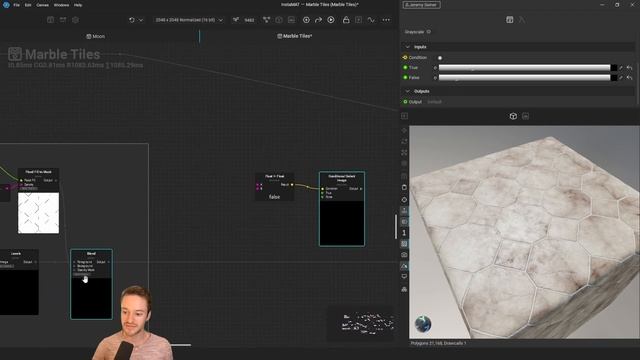Image resolution: width=640 pixels, height=360 pixels.
Task: Click the monitor display icon in viewport sidebar
Action: pyautogui.click(x=404, y=276)
